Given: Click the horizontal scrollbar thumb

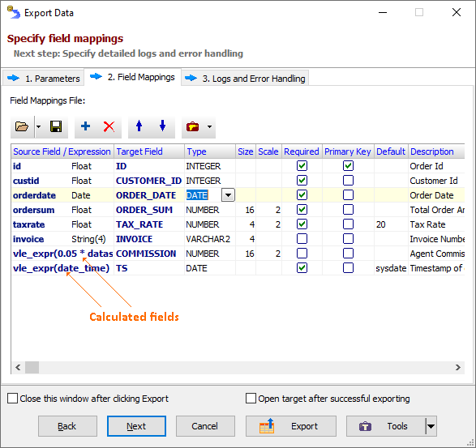Looking at the screenshot, I should (x=32, y=367).
